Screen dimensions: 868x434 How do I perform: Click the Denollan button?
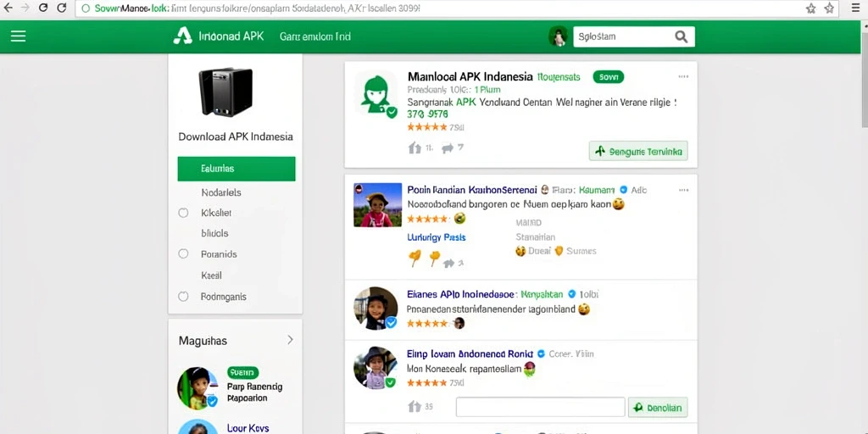[658, 407]
